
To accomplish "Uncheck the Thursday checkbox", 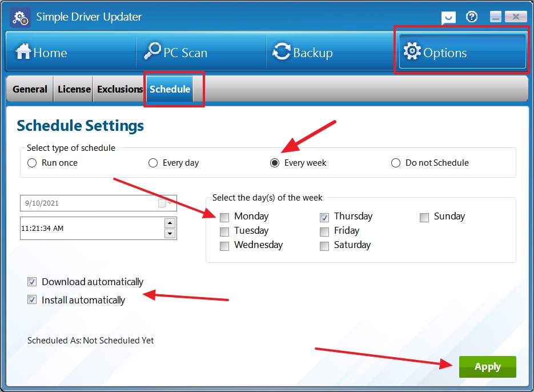I will pos(324,217).
